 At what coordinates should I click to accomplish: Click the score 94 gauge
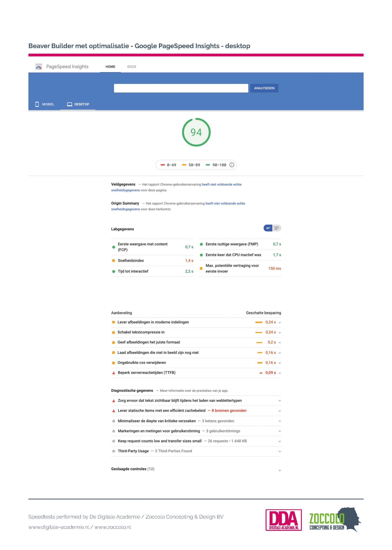(196, 132)
